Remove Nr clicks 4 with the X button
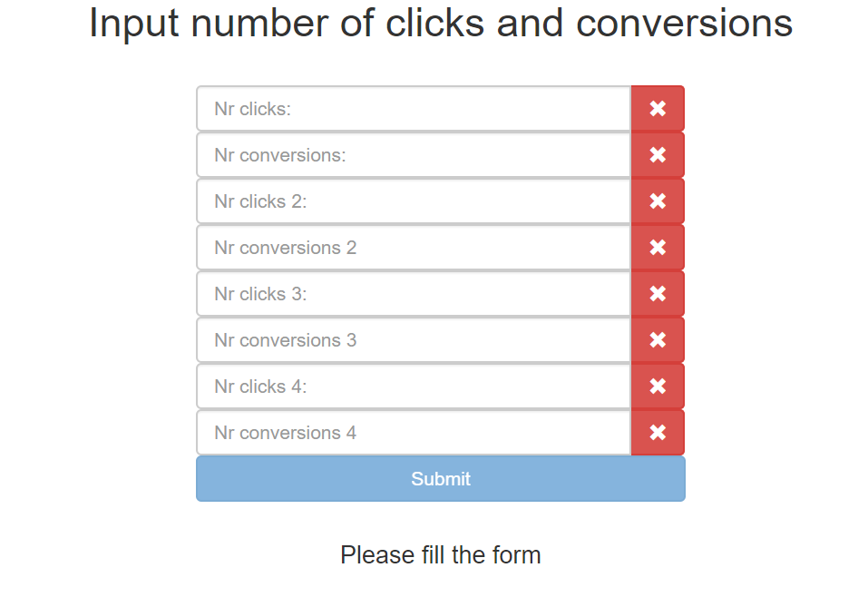Viewport: 868px width, 597px height. tap(658, 386)
